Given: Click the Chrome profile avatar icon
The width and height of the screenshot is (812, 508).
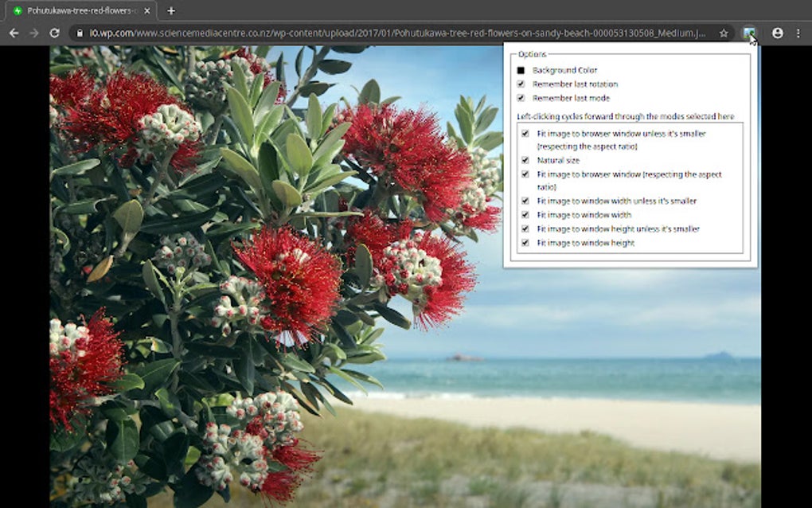Looking at the screenshot, I should click(x=776, y=33).
